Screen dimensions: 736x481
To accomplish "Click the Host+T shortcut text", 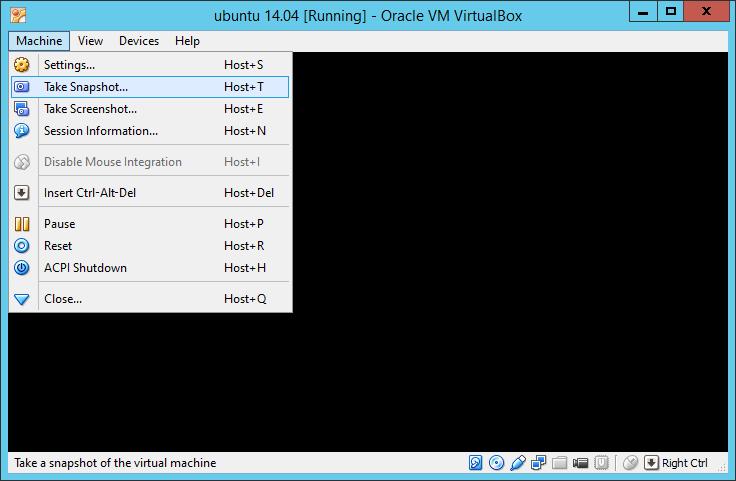I will (x=244, y=87).
